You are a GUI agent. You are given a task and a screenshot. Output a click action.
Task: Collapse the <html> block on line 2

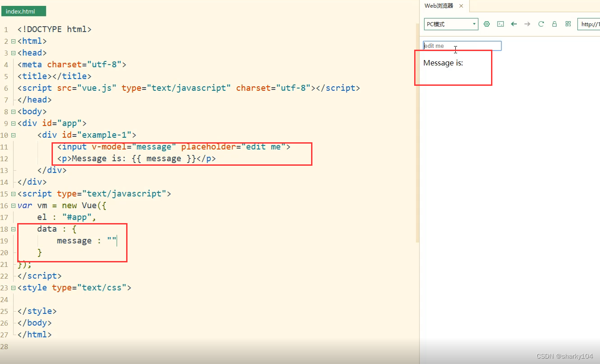coord(13,41)
